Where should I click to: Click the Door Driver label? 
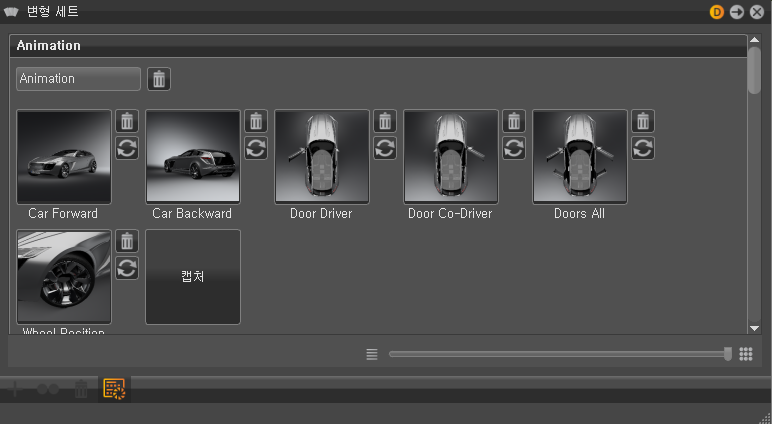click(x=321, y=214)
